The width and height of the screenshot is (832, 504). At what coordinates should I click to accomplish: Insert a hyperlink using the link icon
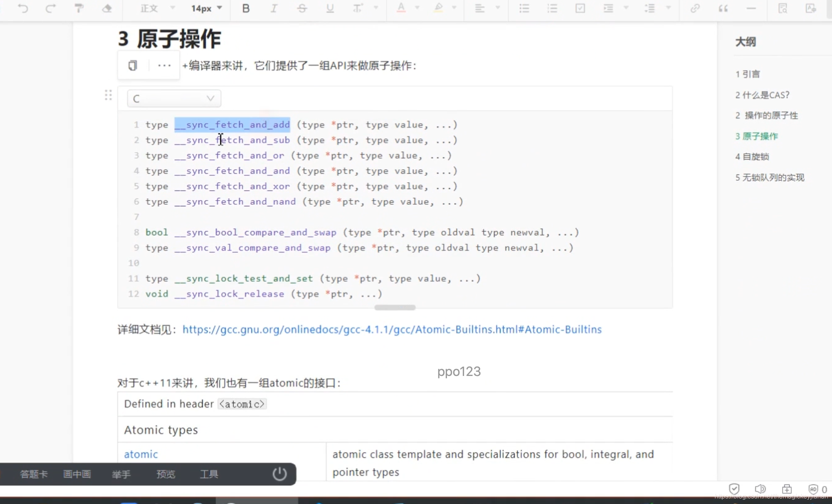click(695, 8)
